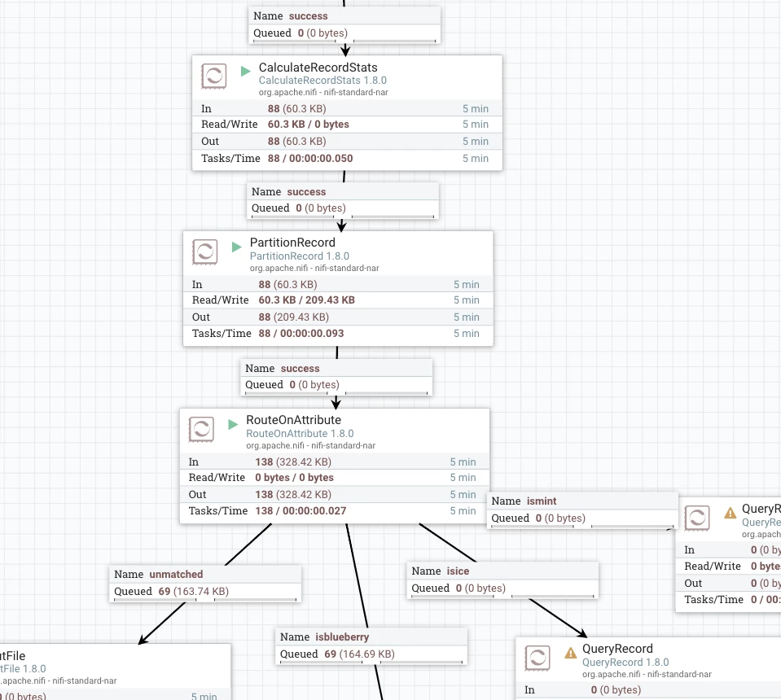Select the CalculateRecordStats processor title
Image resolution: width=781 pixels, height=700 pixels.
[x=318, y=68]
